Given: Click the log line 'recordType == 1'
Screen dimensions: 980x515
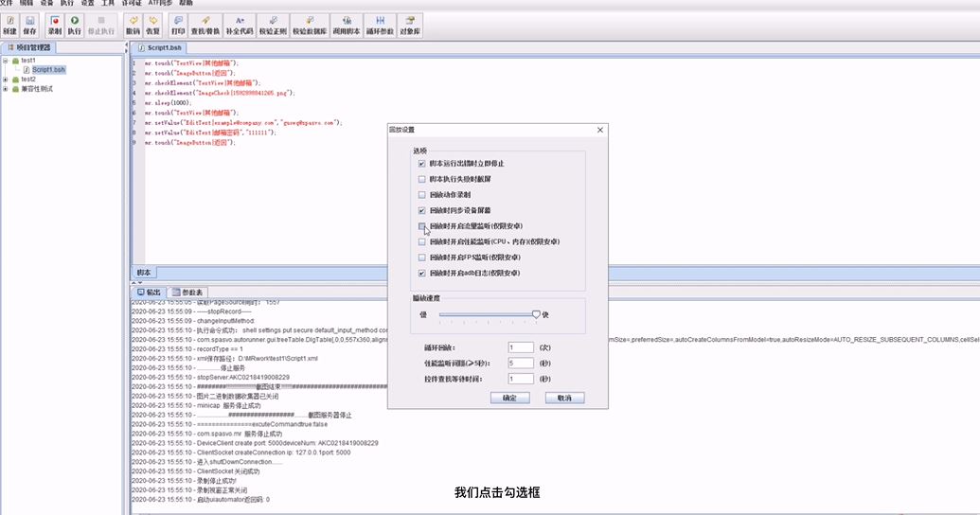Looking at the screenshot, I should (x=187, y=349).
